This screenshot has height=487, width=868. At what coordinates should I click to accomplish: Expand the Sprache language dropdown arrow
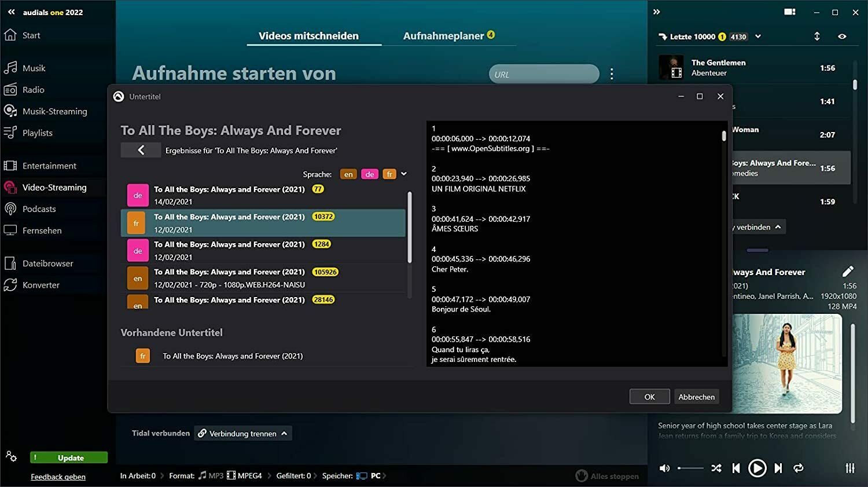click(404, 174)
